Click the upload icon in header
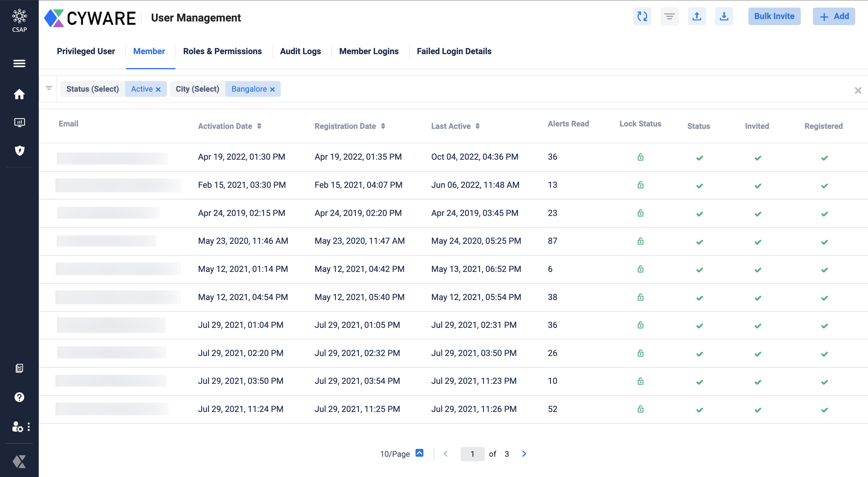868x477 pixels. 697,16
